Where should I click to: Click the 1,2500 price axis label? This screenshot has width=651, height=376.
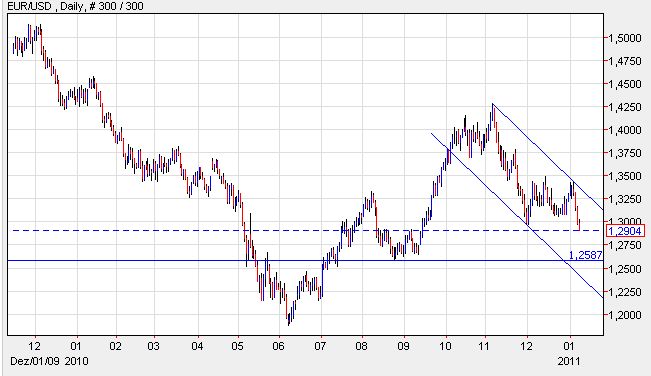pos(625,269)
